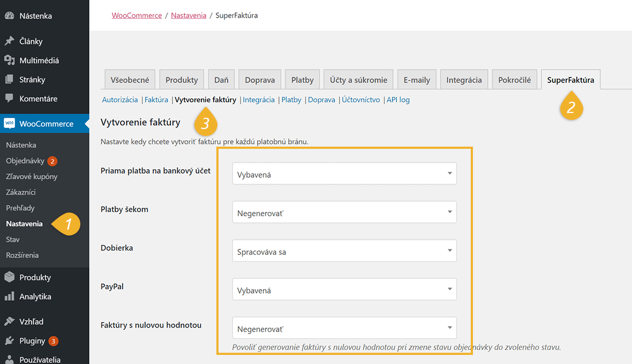Open the API log subsection link
Screen dimensions: 632x364
[398, 100]
